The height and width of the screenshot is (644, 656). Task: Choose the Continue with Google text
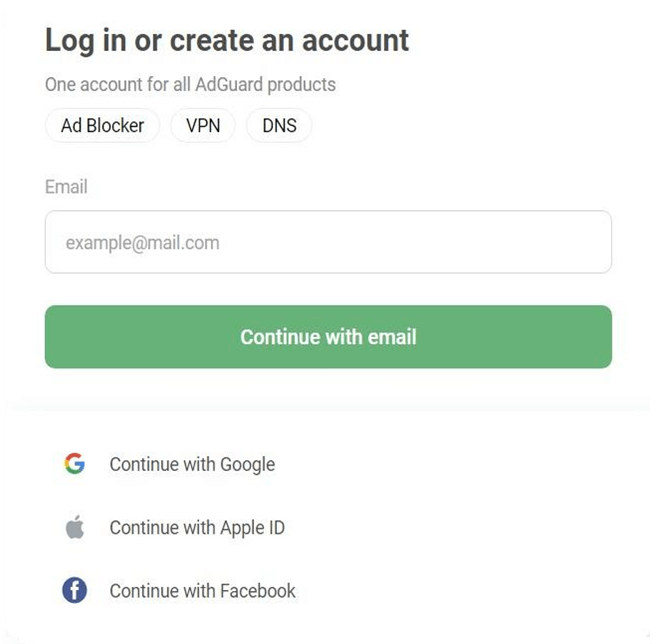(192, 464)
